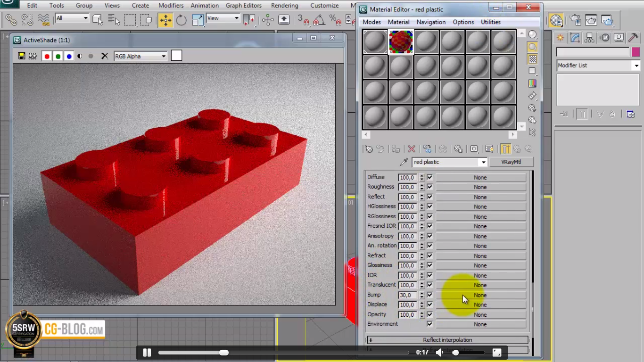Choose the Select Object tool
This screenshot has width=644, height=362.
98,20
